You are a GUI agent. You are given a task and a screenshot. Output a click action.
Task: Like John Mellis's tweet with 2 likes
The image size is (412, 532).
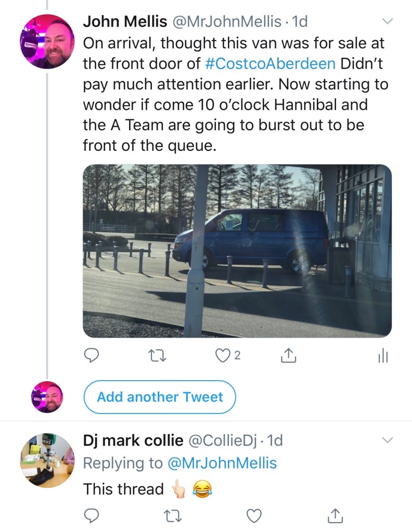tap(224, 355)
